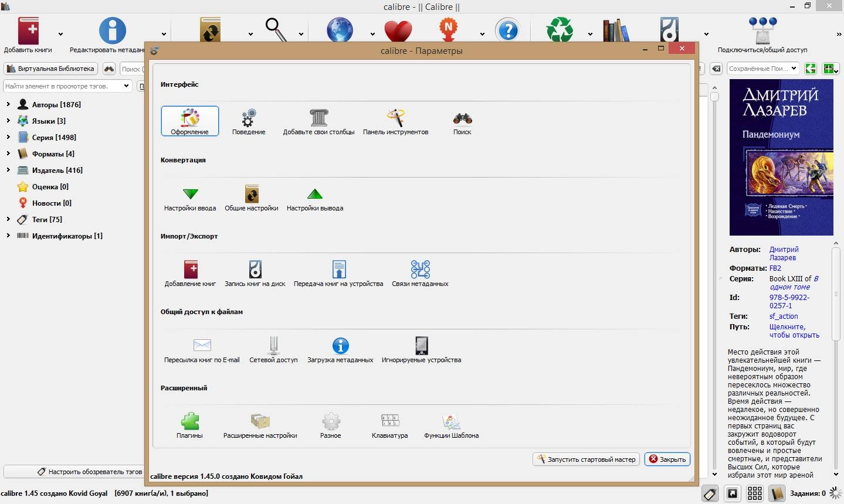Viewport: 844px width, 504px height.
Task: Open Добавление книг preferences
Action: click(190, 273)
